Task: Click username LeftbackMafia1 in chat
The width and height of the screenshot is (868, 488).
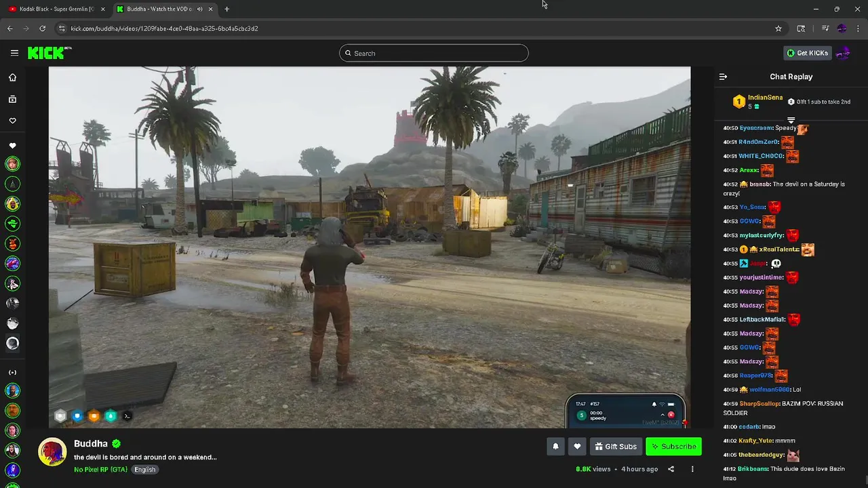Action: tap(762, 319)
